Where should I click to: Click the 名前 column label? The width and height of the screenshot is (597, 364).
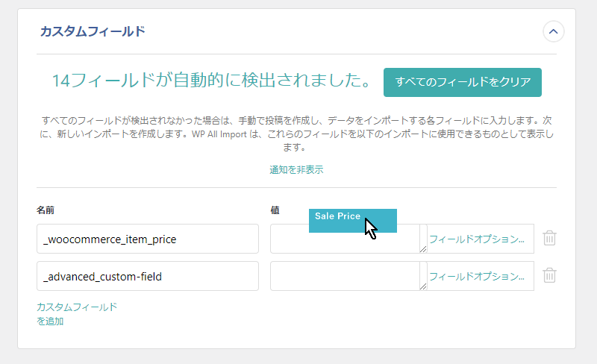pos(46,210)
